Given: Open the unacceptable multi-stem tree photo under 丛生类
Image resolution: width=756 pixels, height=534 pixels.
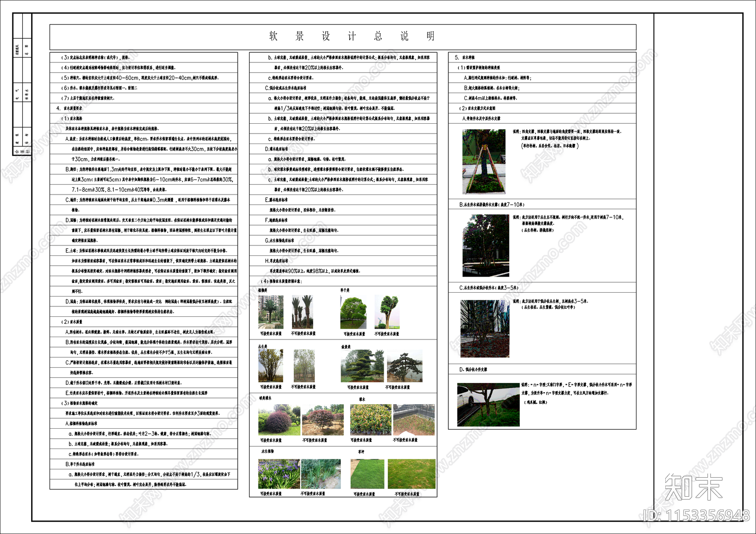Looking at the screenshot, I should (x=304, y=365).
